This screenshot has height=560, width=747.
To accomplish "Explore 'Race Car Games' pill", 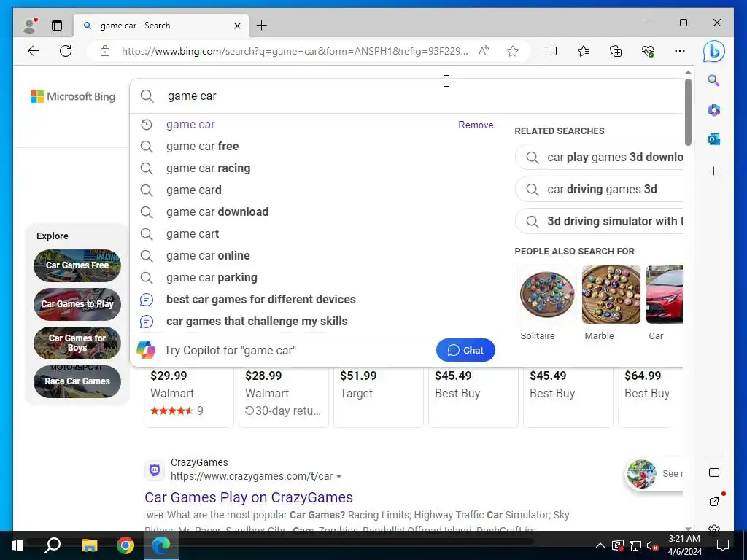I will point(77,381).
